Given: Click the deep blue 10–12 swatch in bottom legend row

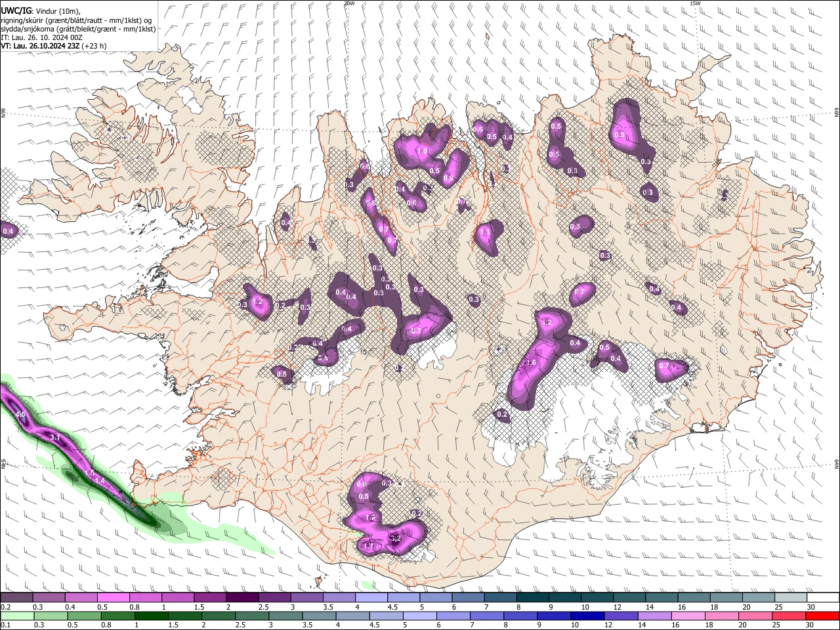Looking at the screenshot, I should 587,616.
